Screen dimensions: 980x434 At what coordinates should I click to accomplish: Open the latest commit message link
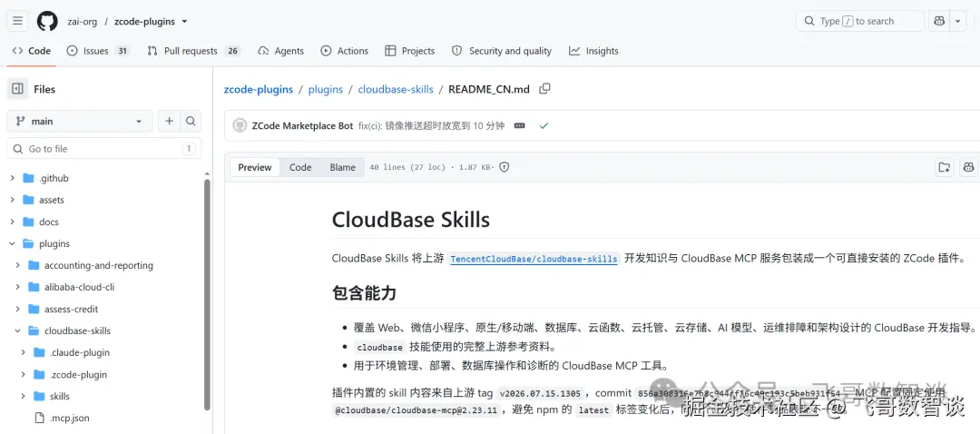tap(431, 125)
